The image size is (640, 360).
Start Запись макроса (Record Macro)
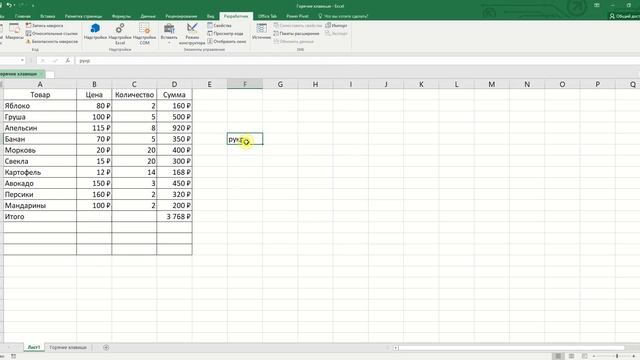coord(44,25)
